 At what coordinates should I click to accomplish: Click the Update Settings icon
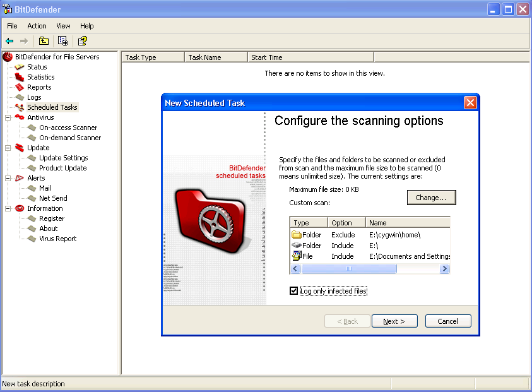(x=32, y=158)
